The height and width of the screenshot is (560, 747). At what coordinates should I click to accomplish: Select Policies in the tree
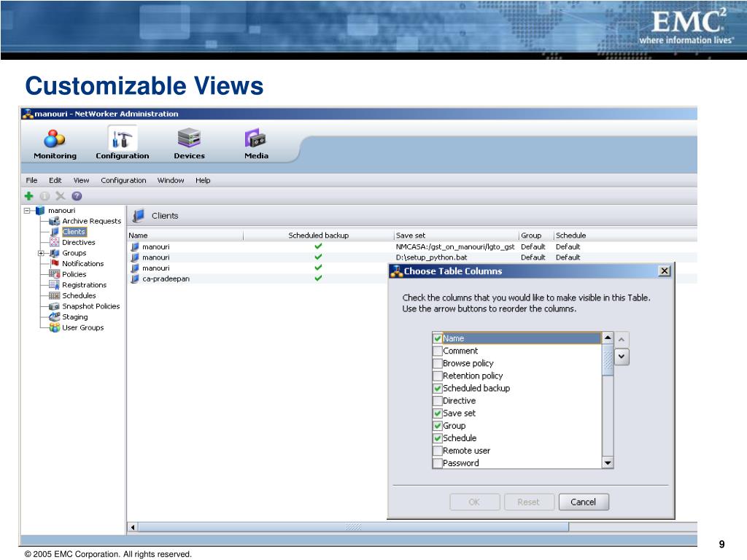74,274
